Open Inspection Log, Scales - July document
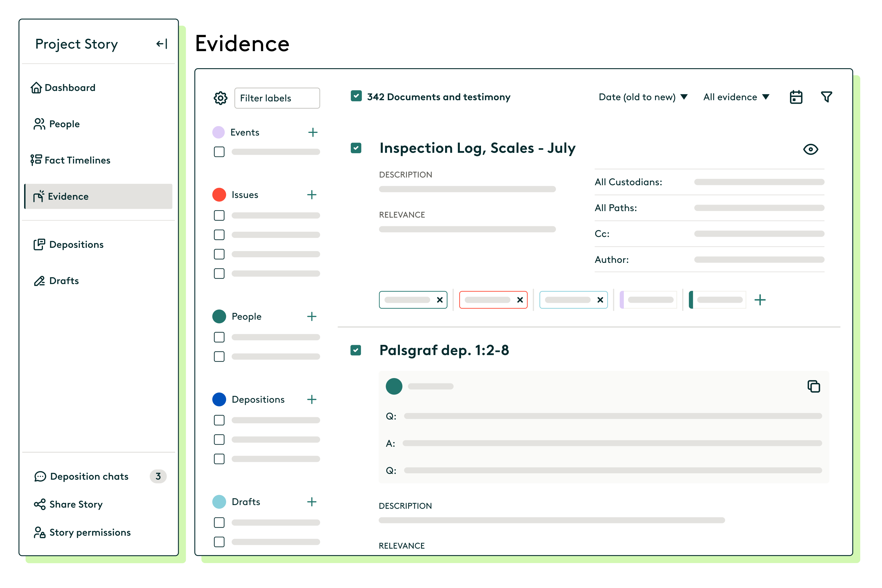Image resolution: width=882 pixels, height=588 pixels. pyautogui.click(x=477, y=148)
